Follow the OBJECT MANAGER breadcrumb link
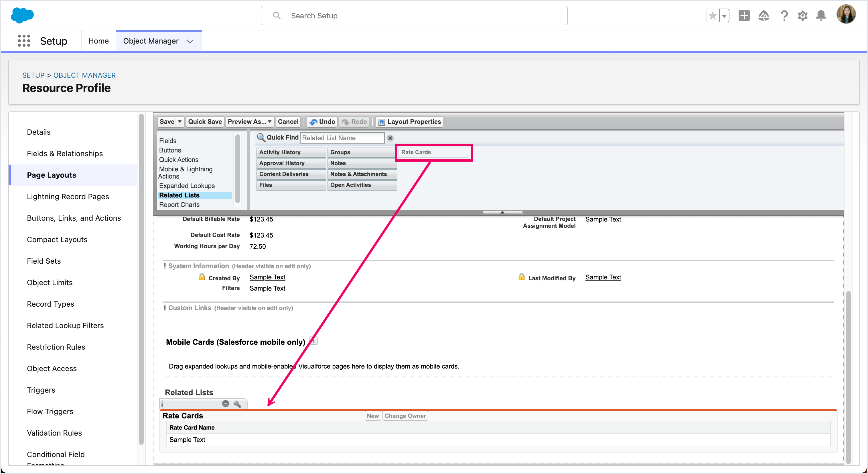 (84, 75)
